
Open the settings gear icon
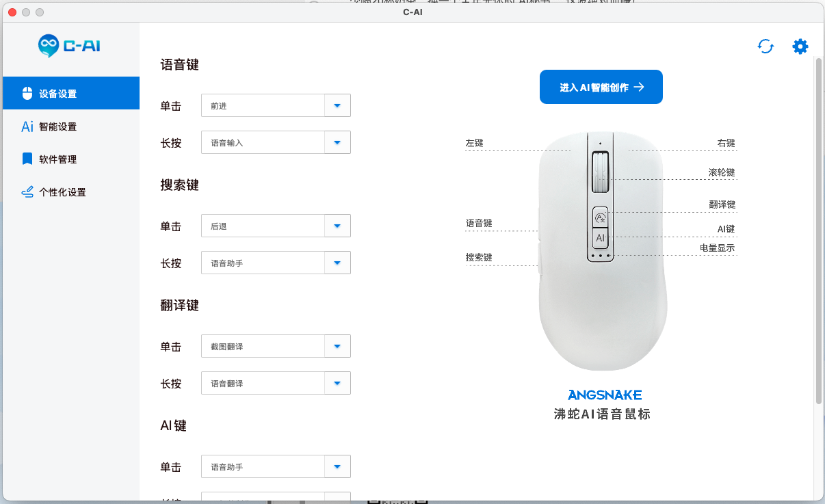800,47
